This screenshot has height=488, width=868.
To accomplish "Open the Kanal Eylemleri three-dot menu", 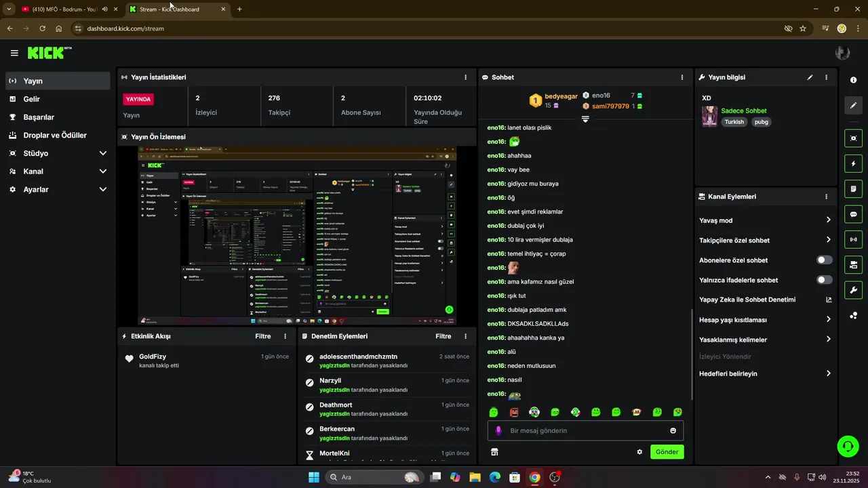I will tap(826, 197).
